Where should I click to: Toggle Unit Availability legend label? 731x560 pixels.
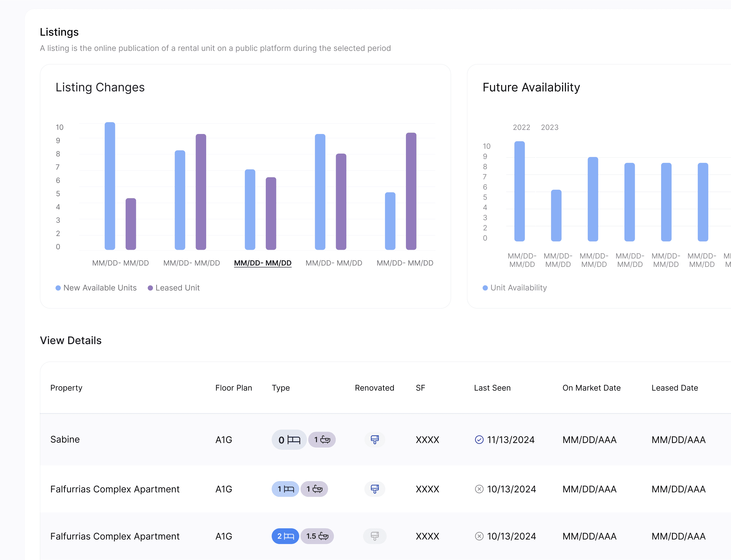(519, 288)
